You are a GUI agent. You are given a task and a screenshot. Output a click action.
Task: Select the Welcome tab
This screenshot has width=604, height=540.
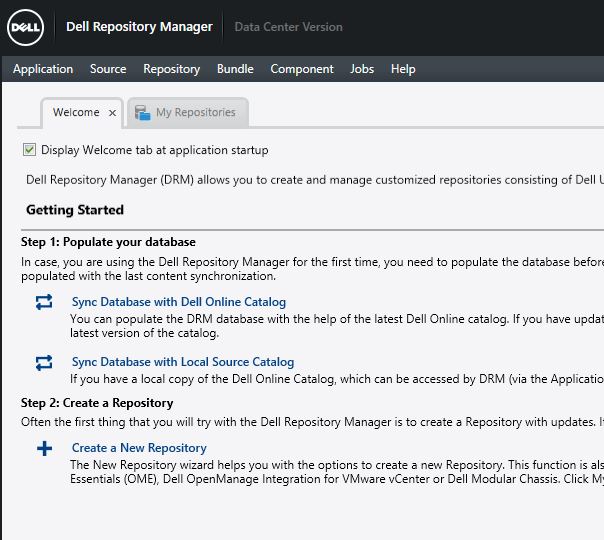tap(76, 112)
